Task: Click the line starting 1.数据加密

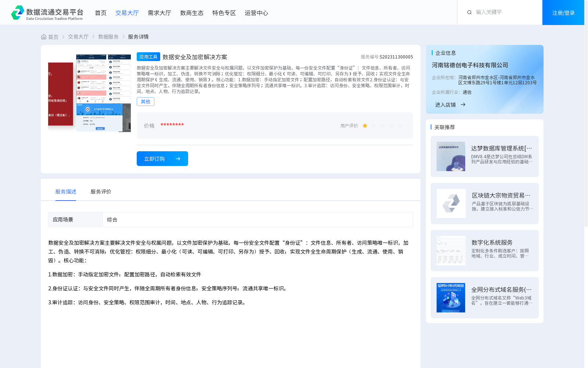Action: point(125,275)
